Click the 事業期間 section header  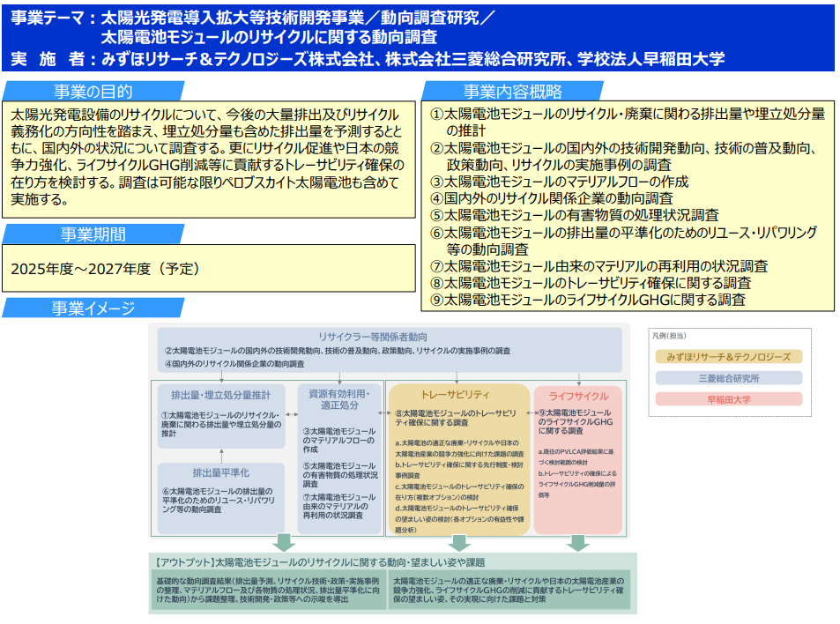coord(93,234)
